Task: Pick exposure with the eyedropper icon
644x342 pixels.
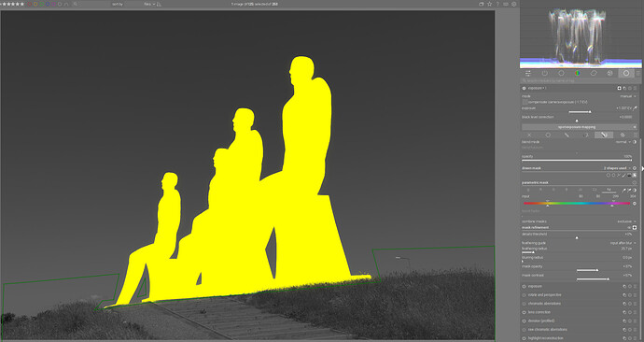Action: pos(635,108)
